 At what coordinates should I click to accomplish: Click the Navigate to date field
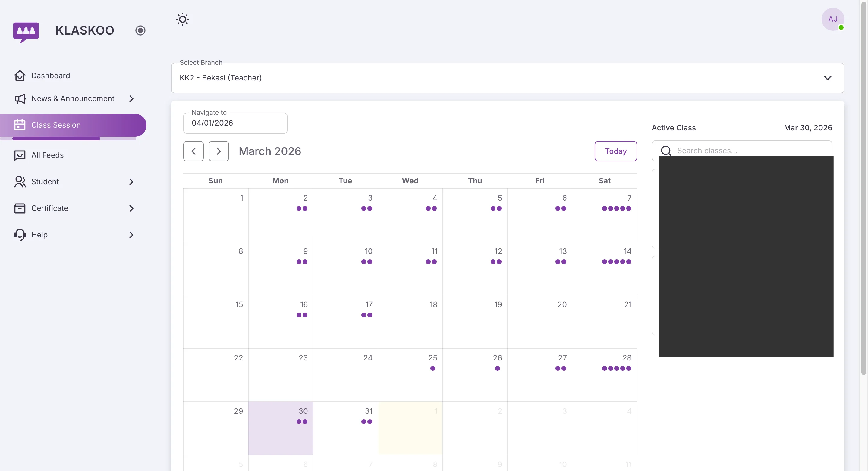(235, 123)
